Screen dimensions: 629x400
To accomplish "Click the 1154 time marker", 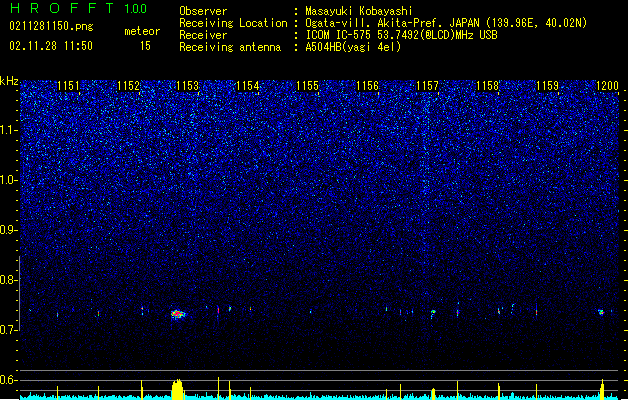I will click(x=248, y=86).
